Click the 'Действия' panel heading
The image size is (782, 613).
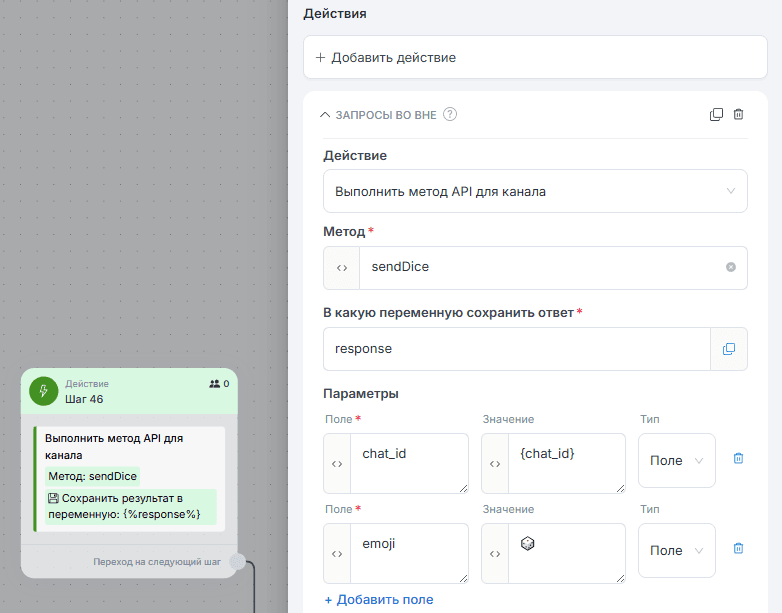pos(335,13)
